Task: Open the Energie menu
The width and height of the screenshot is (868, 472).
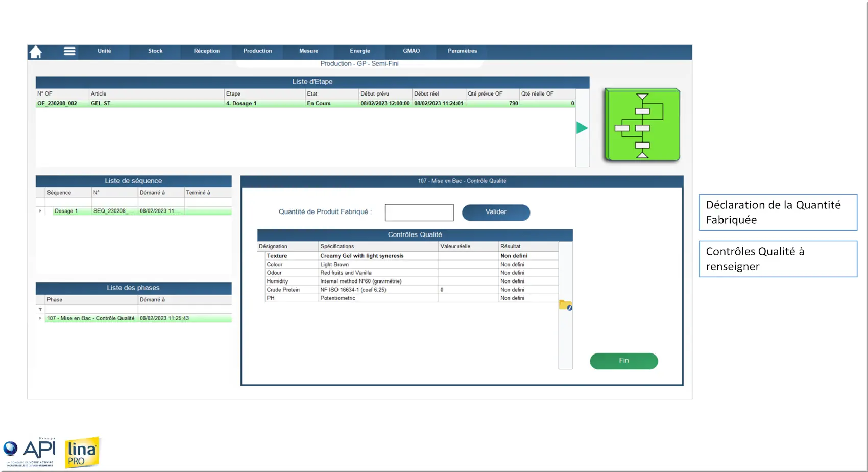Action: 360,51
